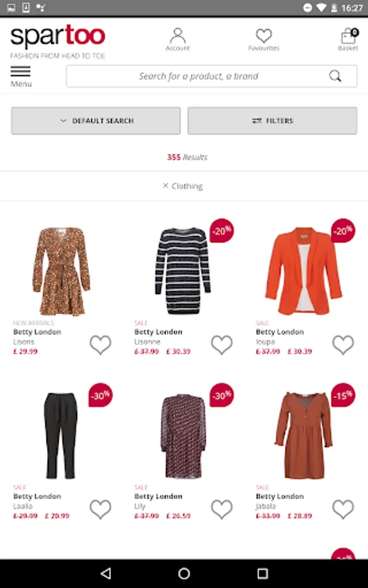The width and height of the screenshot is (368, 588).
Task: Tap the search magnifier icon
Action: click(335, 76)
